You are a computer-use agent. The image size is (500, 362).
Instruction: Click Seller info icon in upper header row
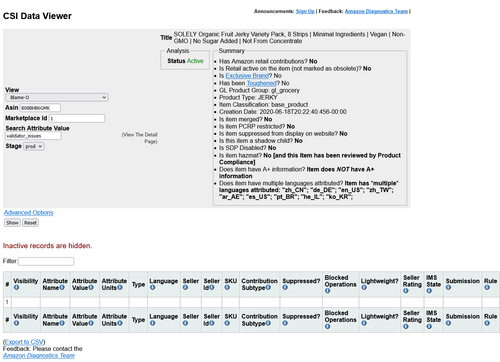[185, 288]
